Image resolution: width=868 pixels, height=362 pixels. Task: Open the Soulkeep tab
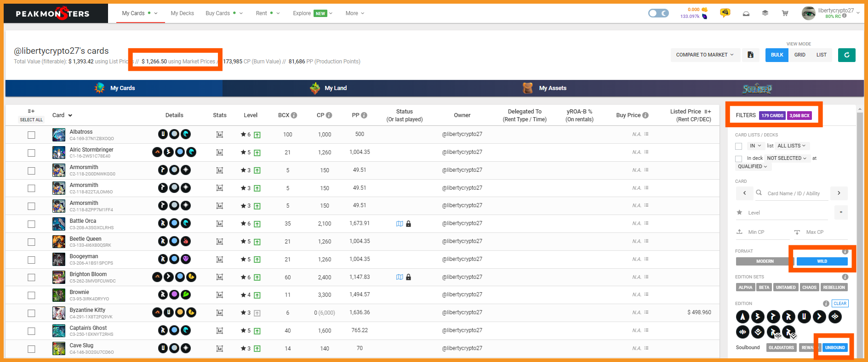(757, 89)
